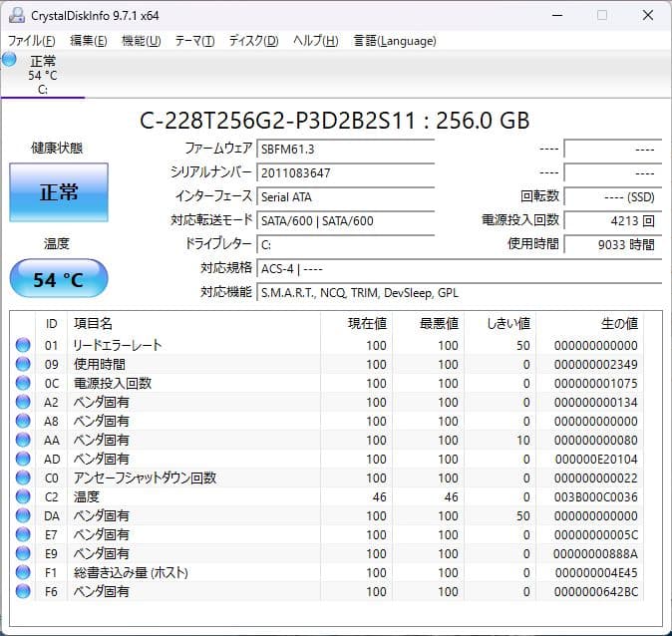Click status orb for row E7
The width and height of the screenshot is (672, 636).
(x=23, y=534)
